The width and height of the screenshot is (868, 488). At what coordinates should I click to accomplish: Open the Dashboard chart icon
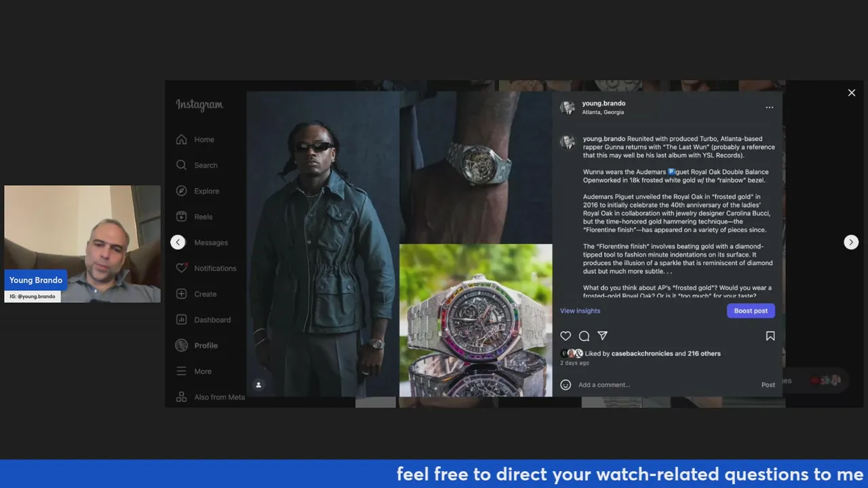(x=181, y=320)
